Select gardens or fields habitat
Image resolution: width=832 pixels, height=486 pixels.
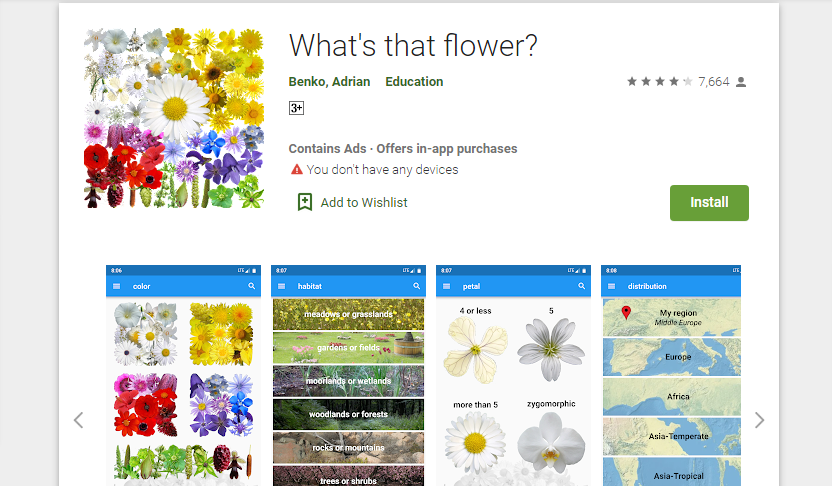349,348
